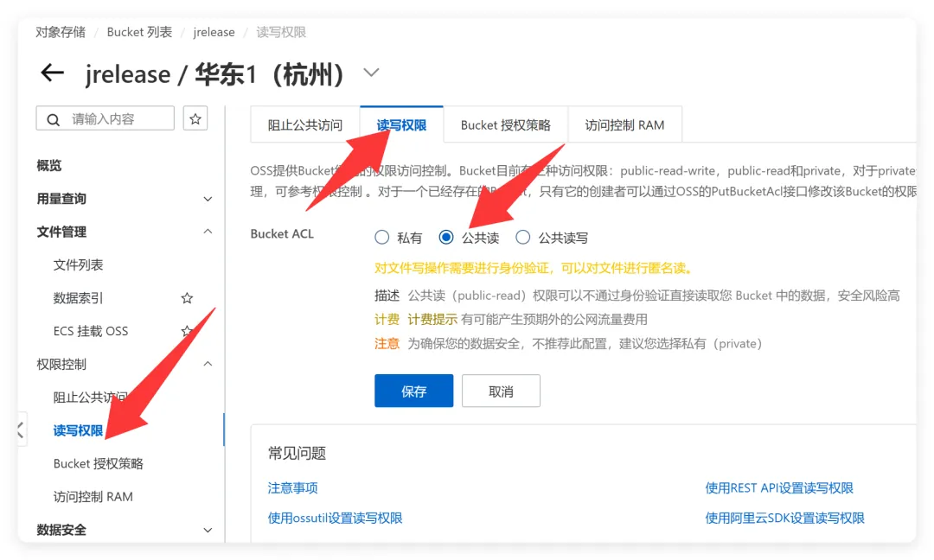Select the 公共读 radio option
934x560 pixels.
point(445,238)
